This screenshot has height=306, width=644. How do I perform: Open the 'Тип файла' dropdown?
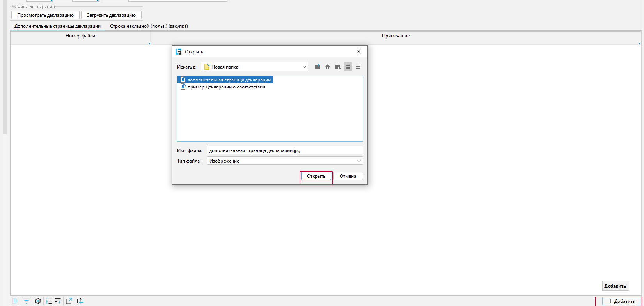coord(359,161)
